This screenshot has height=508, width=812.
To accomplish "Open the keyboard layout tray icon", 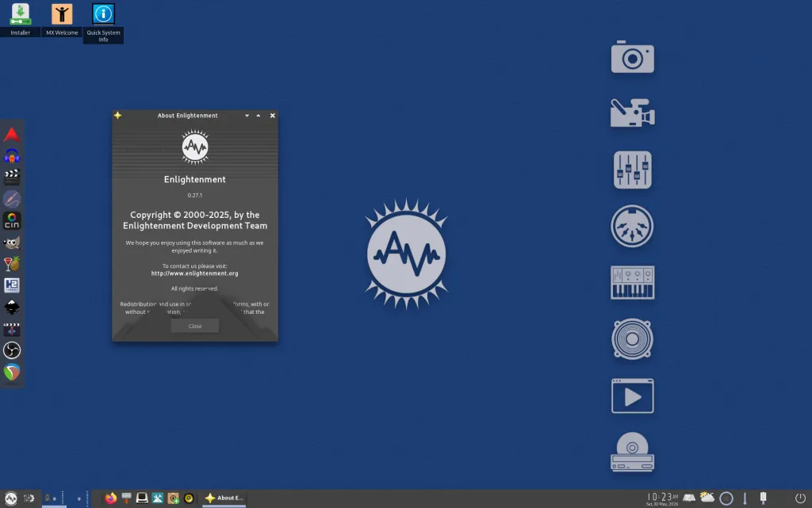I will tap(689, 498).
